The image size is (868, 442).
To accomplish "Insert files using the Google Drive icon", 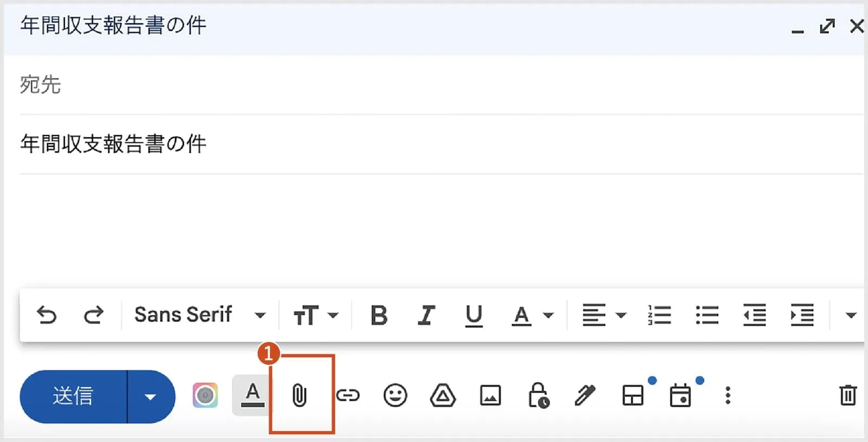I will pyautogui.click(x=443, y=395).
